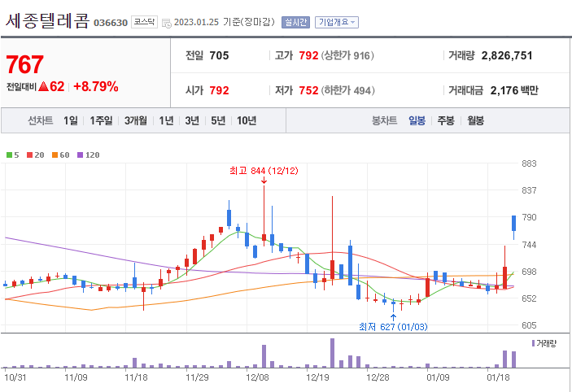This screenshot has height=392, width=572.
Task: Select the 1주일 line chart tab
Action: (x=101, y=120)
